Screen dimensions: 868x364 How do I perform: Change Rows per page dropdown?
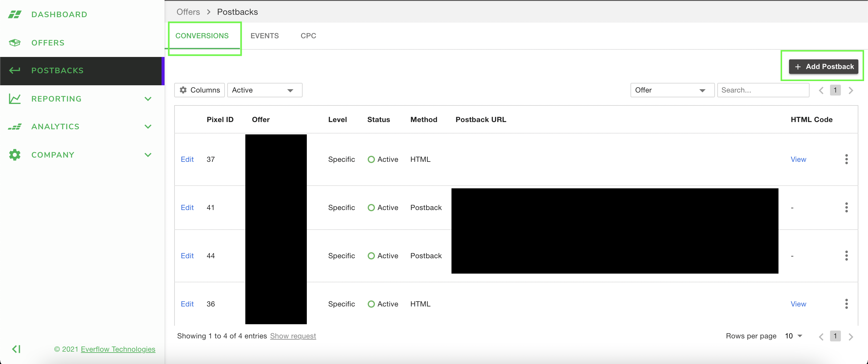point(794,336)
